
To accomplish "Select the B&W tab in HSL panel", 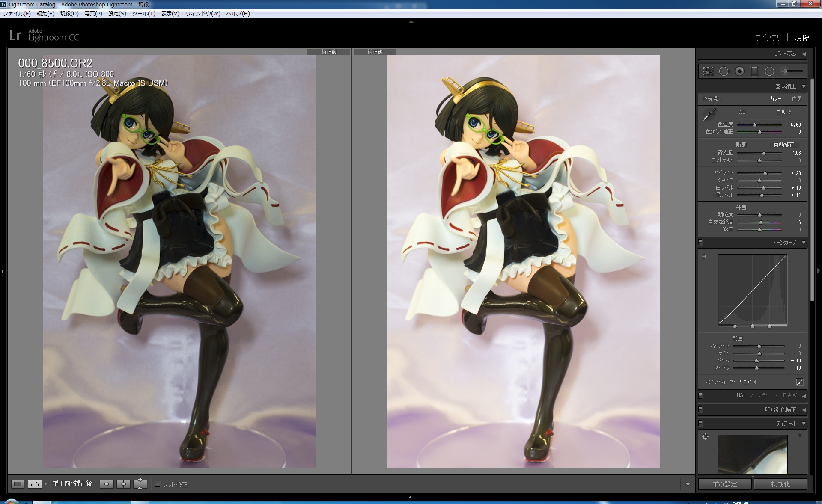I will (790, 395).
